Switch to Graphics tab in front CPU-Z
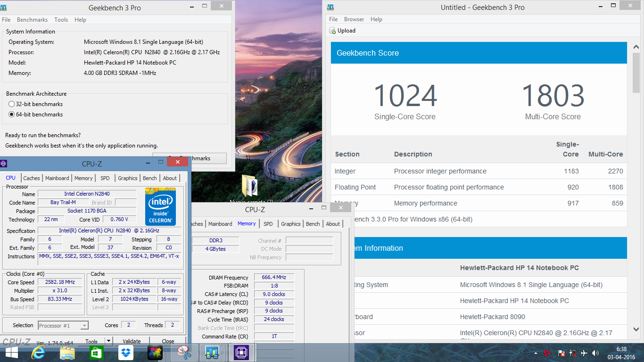644x362 pixels. click(128, 178)
